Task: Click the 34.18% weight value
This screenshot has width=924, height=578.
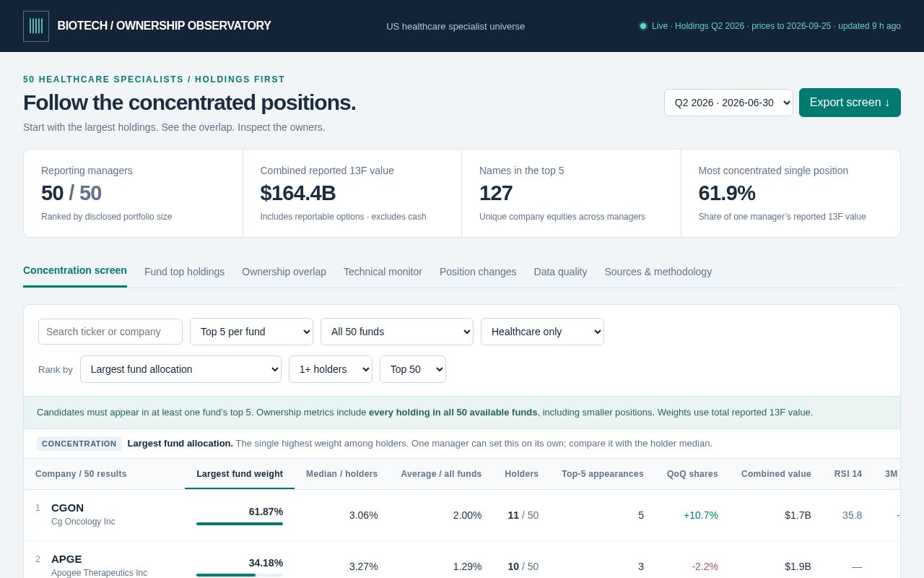Action: pyautogui.click(x=266, y=563)
